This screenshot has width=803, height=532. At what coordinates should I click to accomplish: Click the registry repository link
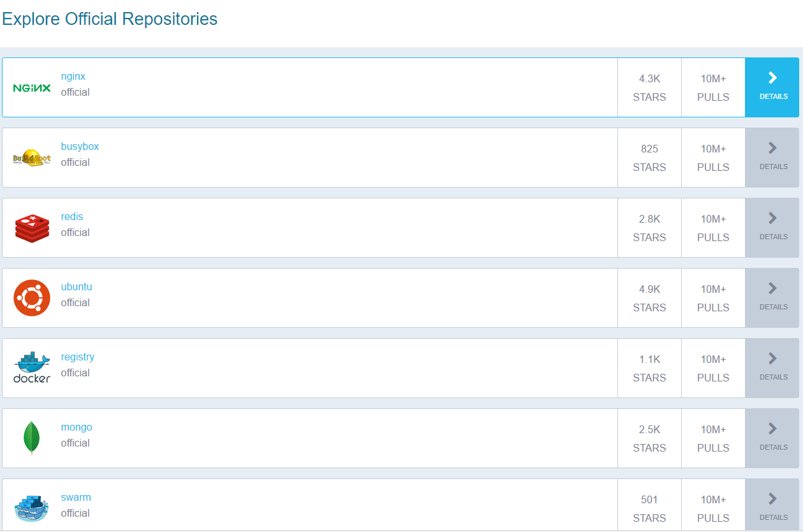[77, 357]
